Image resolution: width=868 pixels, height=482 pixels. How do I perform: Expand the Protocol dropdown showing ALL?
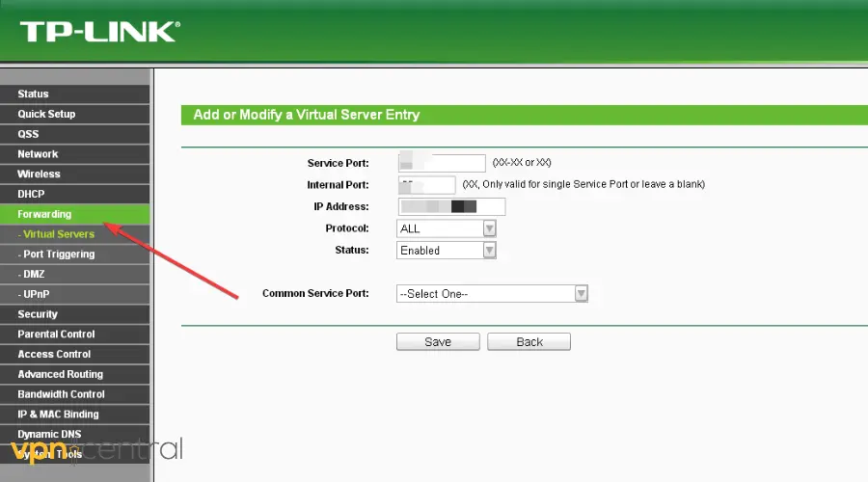coord(447,228)
